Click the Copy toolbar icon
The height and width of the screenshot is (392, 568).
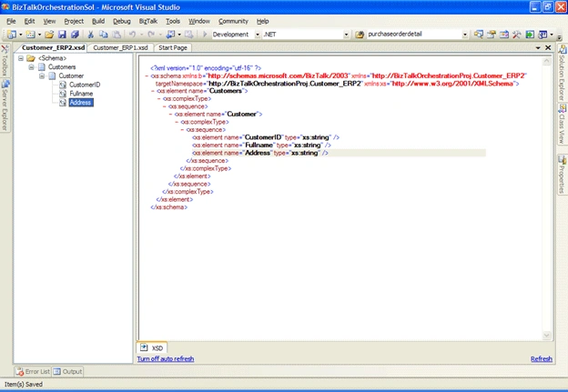point(103,35)
